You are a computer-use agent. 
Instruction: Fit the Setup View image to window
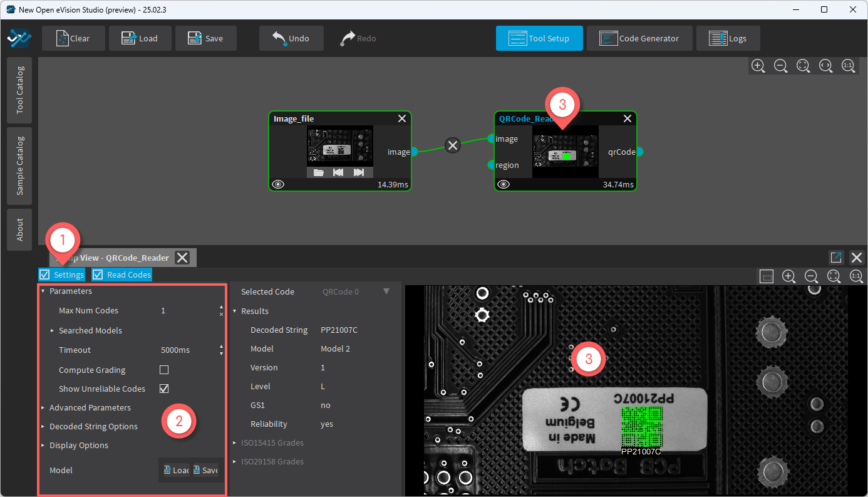834,276
